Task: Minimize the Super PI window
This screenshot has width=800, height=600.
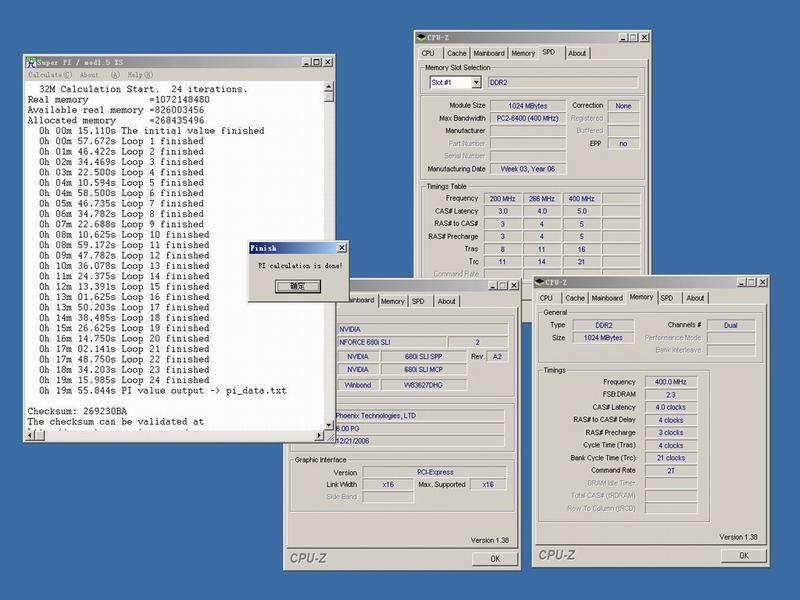Action: point(306,62)
